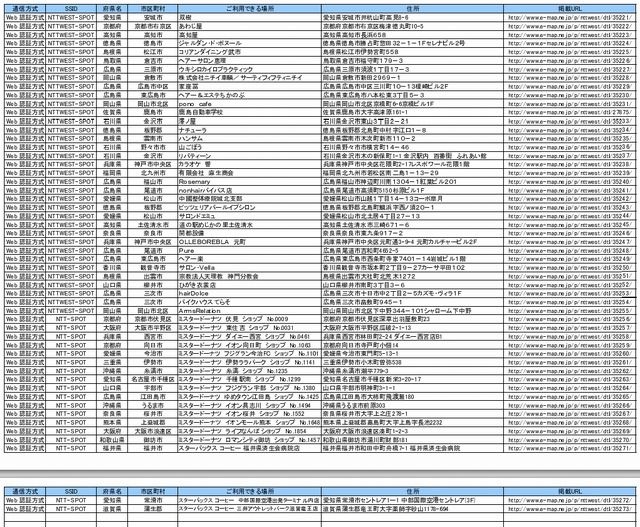Viewport: 640px width, 527px height.
Task: Click the address 島根県松江市伊勢宮町558
Action: pyautogui.click(x=361, y=52)
